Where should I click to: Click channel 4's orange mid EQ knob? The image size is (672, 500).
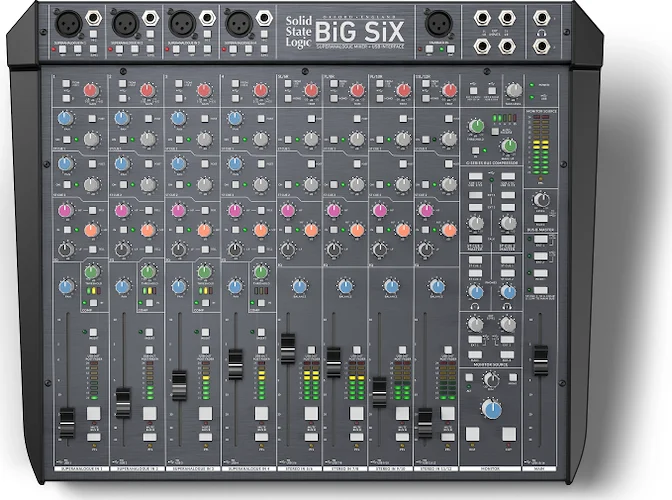pyautogui.click(x=261, y=230)
